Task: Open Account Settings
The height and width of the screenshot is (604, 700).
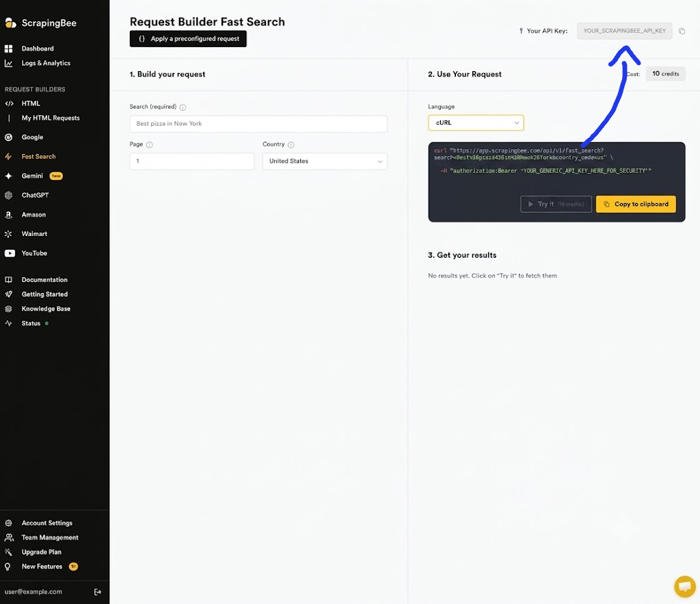Action: point(47,523)
